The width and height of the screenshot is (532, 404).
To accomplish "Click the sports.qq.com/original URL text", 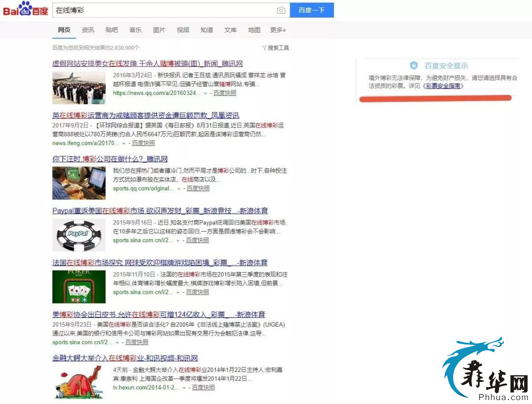I will (x=143, y=188).
